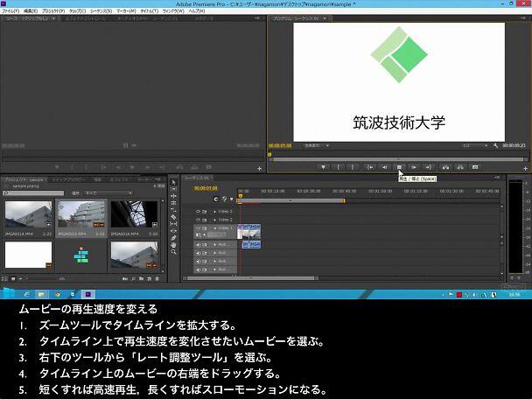Select the Track Select tool
The width and height of the screenshot is (532, 399).
coord(174,189)
